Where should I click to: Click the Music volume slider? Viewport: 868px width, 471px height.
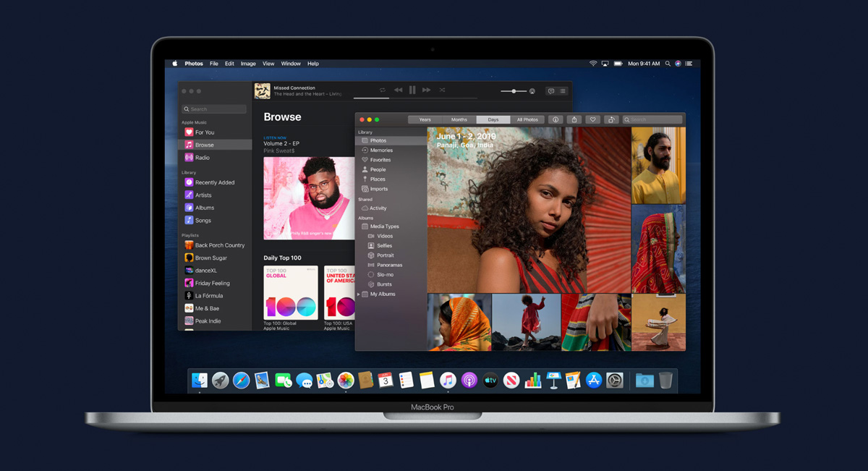(514, 91)
